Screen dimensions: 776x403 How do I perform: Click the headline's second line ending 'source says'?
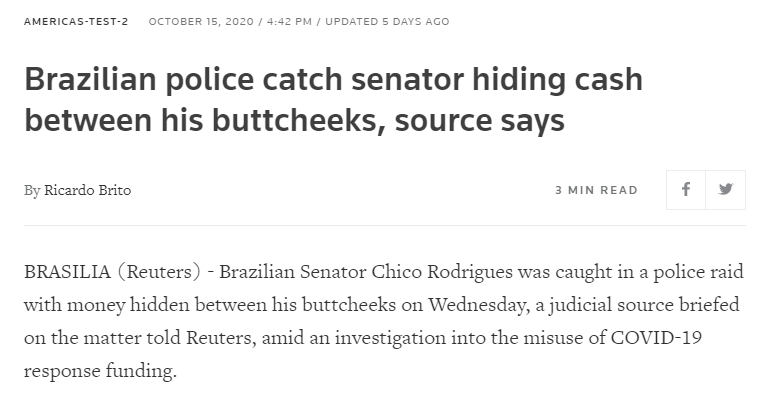(x=294, y=121)
